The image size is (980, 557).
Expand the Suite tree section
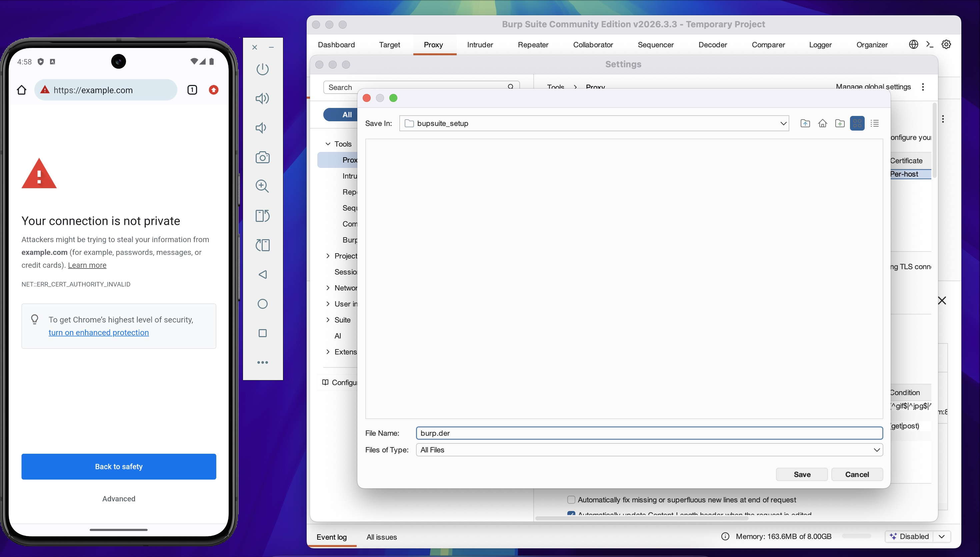pyautogui.click(x=328, y=320)
